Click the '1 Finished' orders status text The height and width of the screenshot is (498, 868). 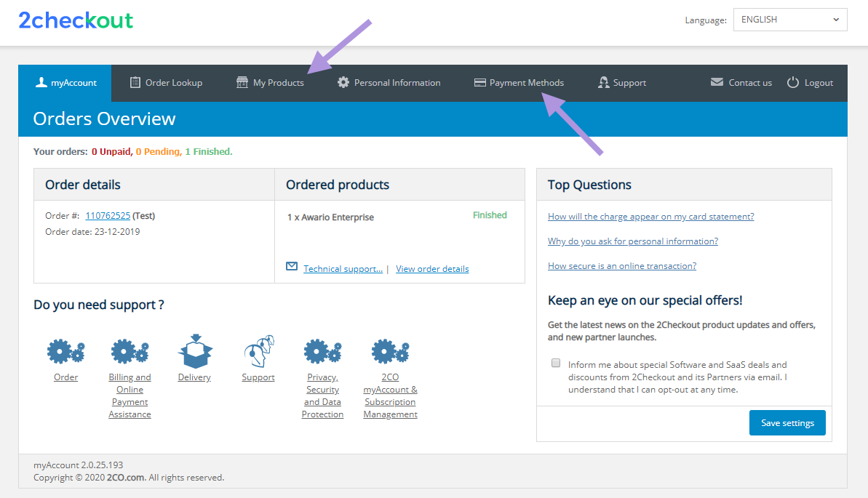pyautogui.click(x=209, y=152)
